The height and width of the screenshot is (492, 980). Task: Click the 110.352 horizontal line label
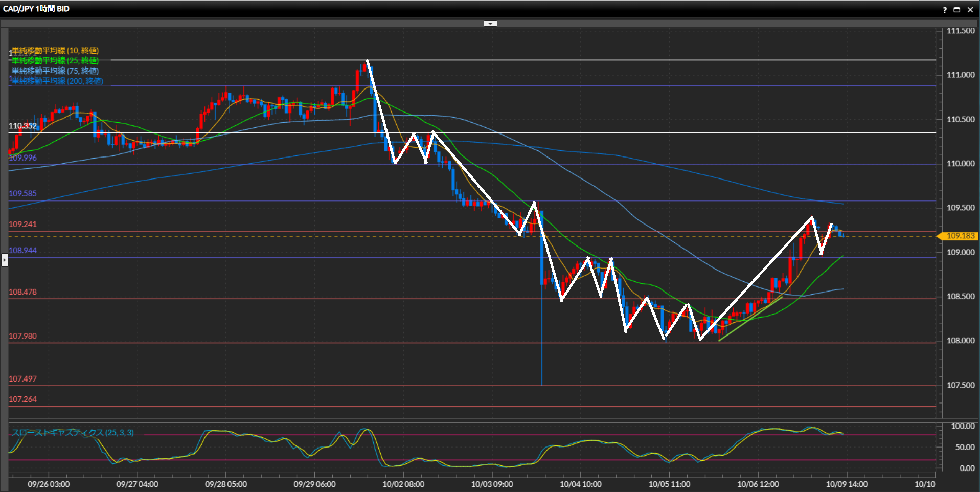coord(22,126)
